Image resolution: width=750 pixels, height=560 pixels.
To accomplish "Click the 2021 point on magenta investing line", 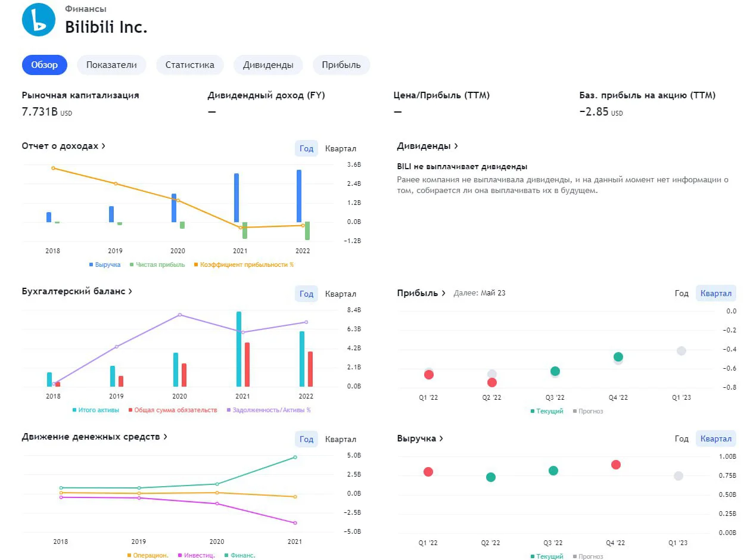I will tap(295, 523).
